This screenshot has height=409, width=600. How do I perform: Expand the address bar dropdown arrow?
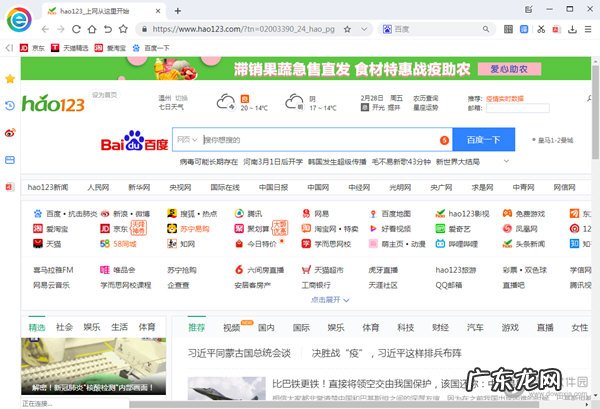point(364,29)
